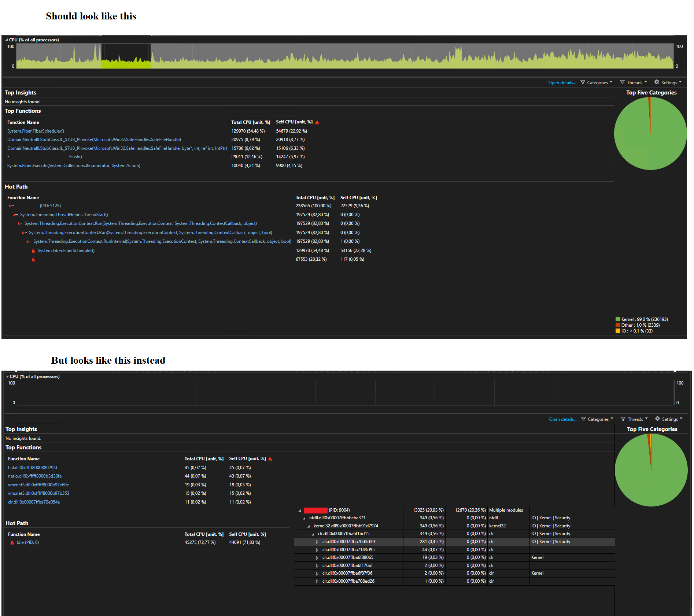Image resolution: width=694 pixels, height=616 pixels.
Task: Expand the clr.dll!0x00007ffba6f88065 tree node
Action: tap(317, 557)
